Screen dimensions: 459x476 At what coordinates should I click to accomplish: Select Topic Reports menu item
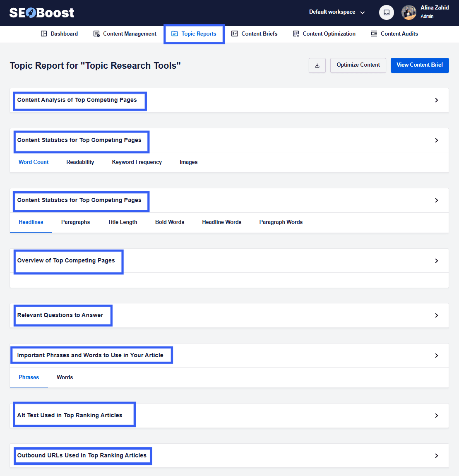pos(194,34)
